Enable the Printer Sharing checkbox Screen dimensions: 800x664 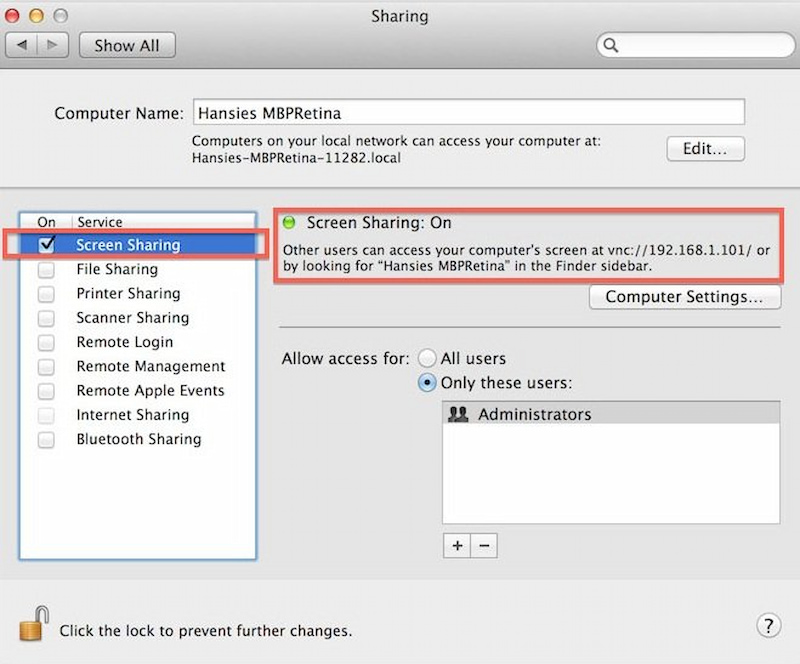(46, 293)
